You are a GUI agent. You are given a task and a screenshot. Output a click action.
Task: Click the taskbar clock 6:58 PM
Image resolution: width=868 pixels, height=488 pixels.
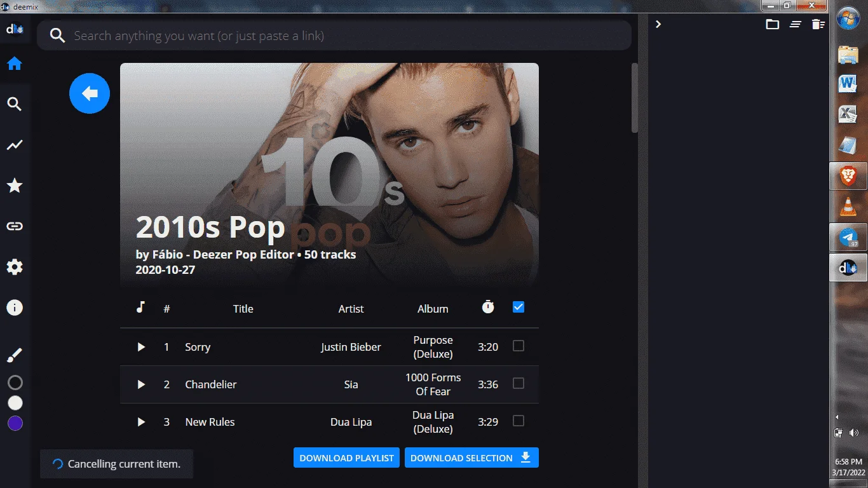click(849, 461)
